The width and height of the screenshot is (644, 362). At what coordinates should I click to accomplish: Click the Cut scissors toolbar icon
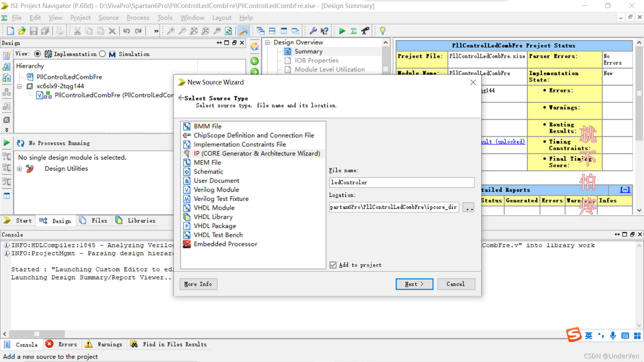(77, 31)
